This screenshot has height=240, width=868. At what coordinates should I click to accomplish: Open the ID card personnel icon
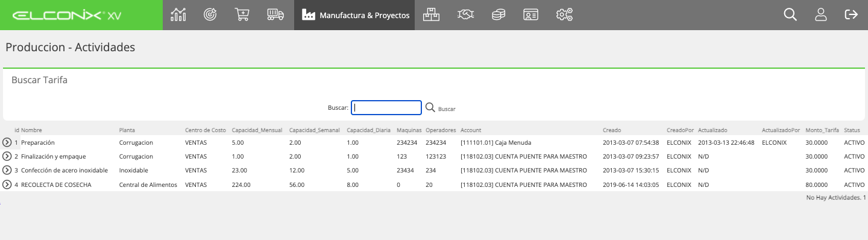[530, 15]
